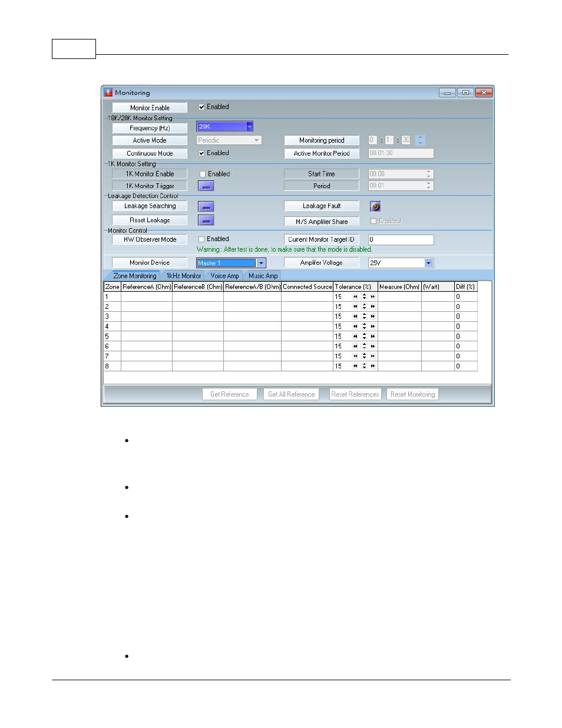562x728 pixels.
Task: Decrease zone 5 tolerance with left arrows
Action: 355,337
